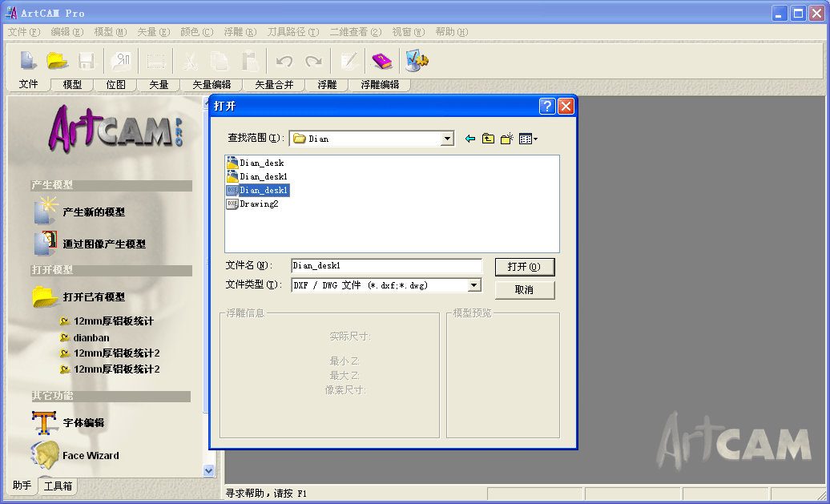Create new folder icon in dialog
This screenshot has width=830, height=504.
(x=506, y=139)
